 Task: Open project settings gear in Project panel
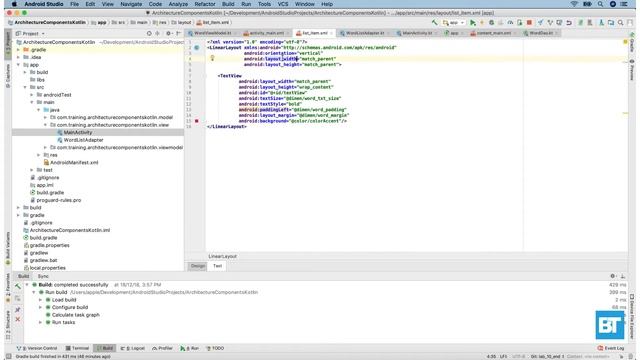[x=169, y=33]
